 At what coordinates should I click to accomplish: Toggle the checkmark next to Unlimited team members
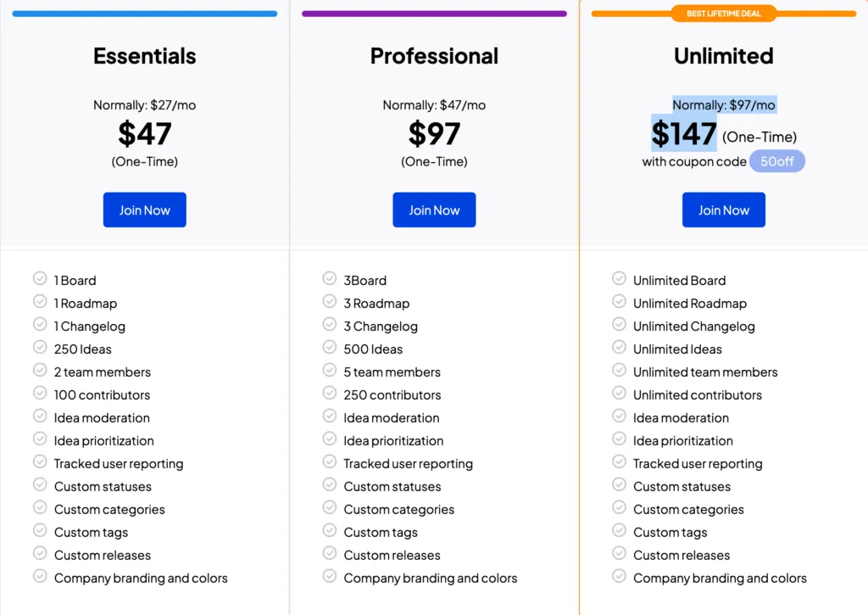(619, 372)
